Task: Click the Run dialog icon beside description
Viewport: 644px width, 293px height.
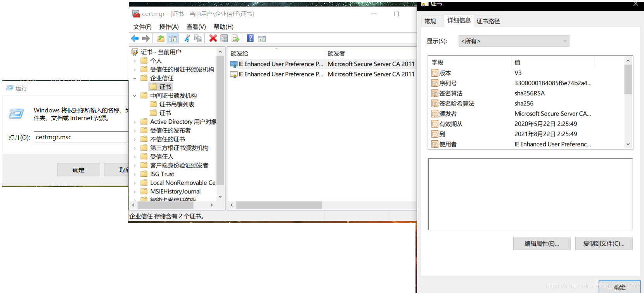Action: click(16, 114)
